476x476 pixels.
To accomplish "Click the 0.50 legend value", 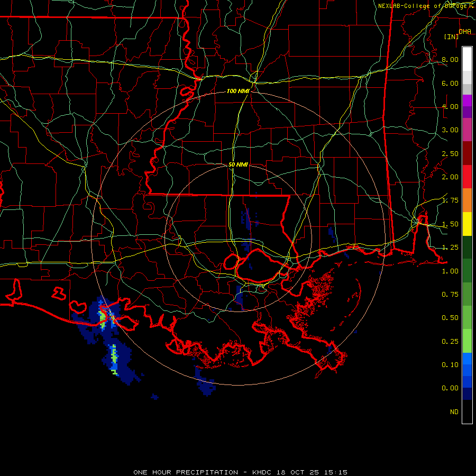I will coord(450,318).
